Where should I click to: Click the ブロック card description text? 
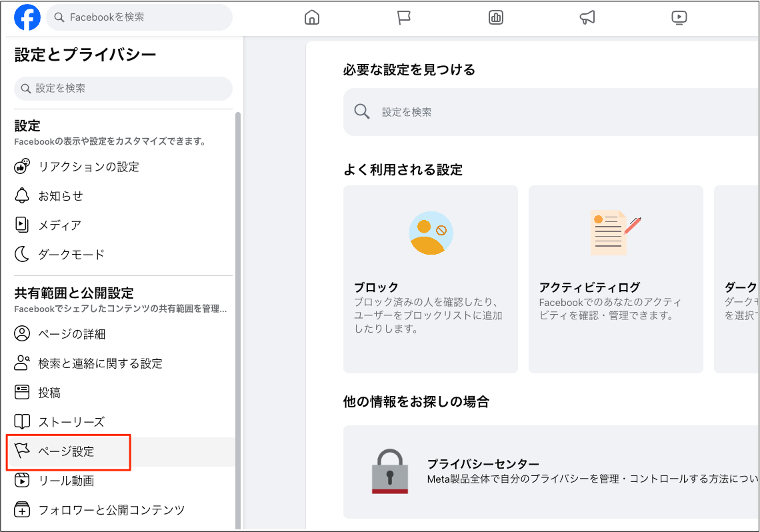[x=428, y=315]
